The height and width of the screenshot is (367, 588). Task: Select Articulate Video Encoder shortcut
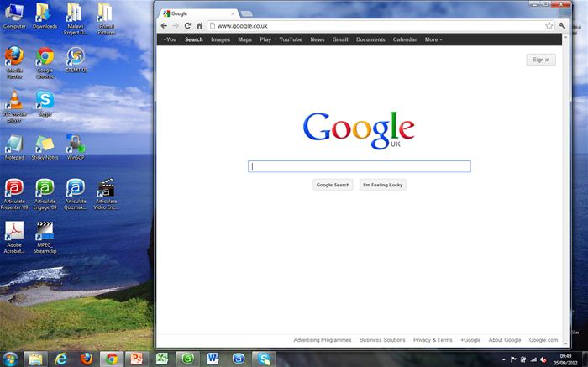[x=106, y=194]
